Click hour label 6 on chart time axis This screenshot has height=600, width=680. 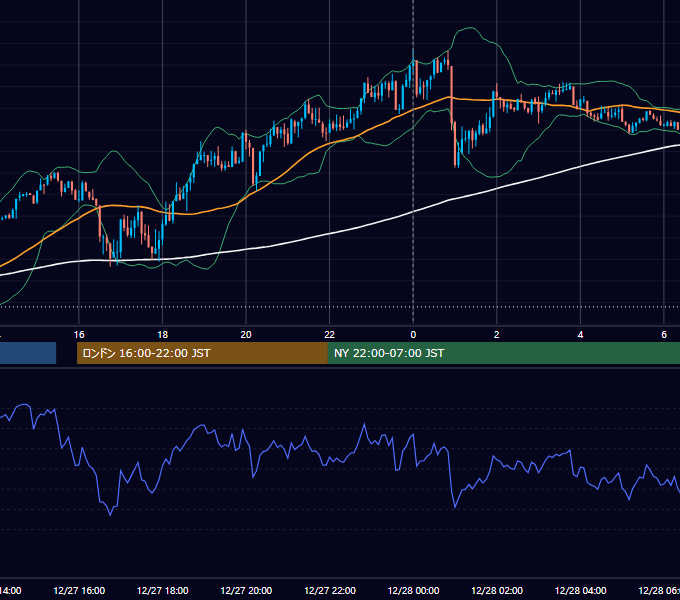664,335
